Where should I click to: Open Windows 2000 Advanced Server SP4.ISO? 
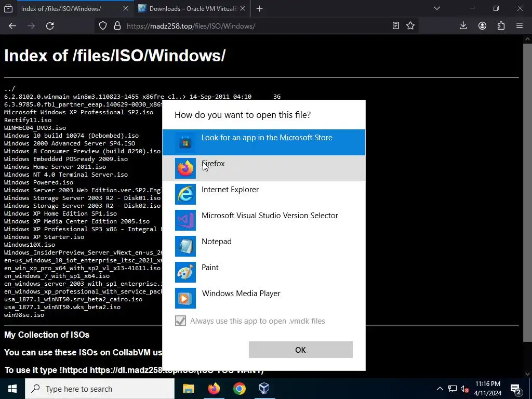point(70,143)
